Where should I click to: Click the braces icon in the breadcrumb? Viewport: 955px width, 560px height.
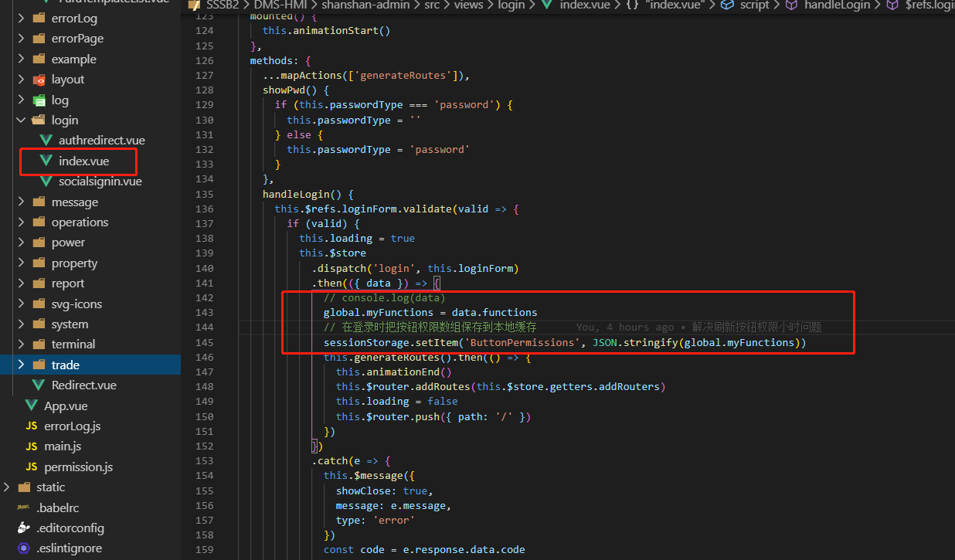click(x=631, y=5)
